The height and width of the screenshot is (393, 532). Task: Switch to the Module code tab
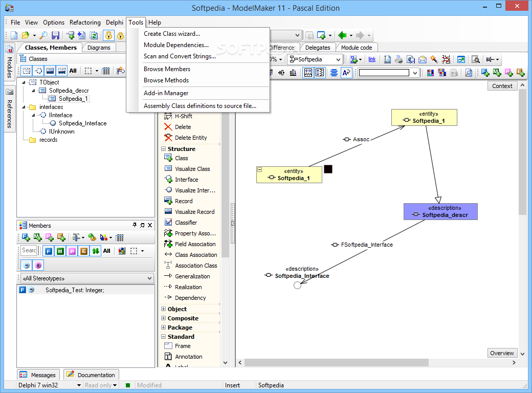pyautogui.click(x=356, y=48)
